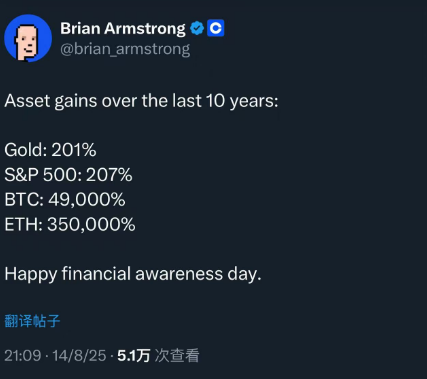
Task: Click the S&P 500 label
Action: 40,175
